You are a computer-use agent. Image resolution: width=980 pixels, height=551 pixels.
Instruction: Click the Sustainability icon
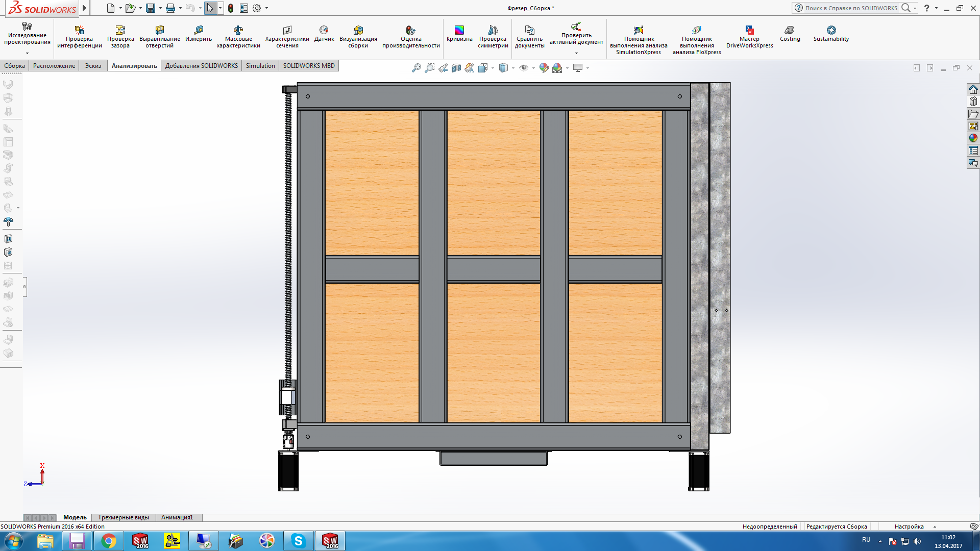click(831, 33)
